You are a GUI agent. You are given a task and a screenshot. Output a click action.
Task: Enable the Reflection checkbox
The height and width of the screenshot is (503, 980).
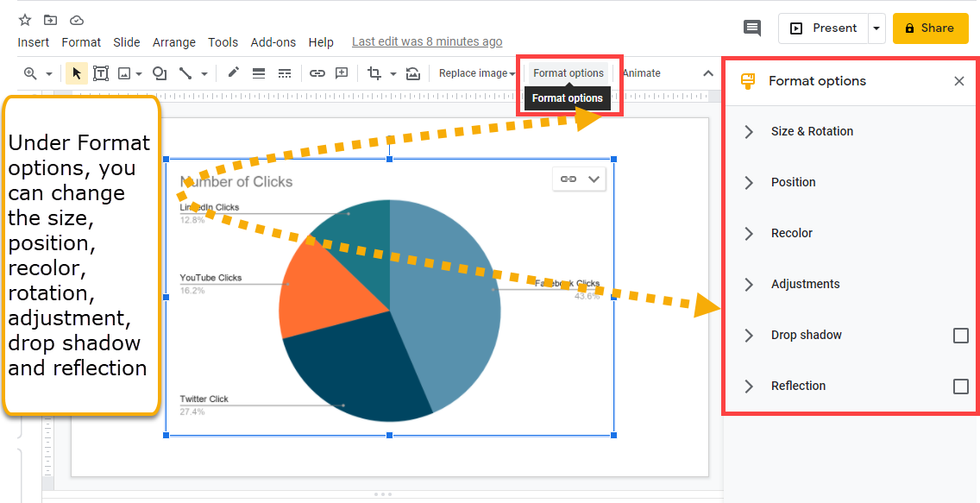pyautogui.click(x=962, y=386)
